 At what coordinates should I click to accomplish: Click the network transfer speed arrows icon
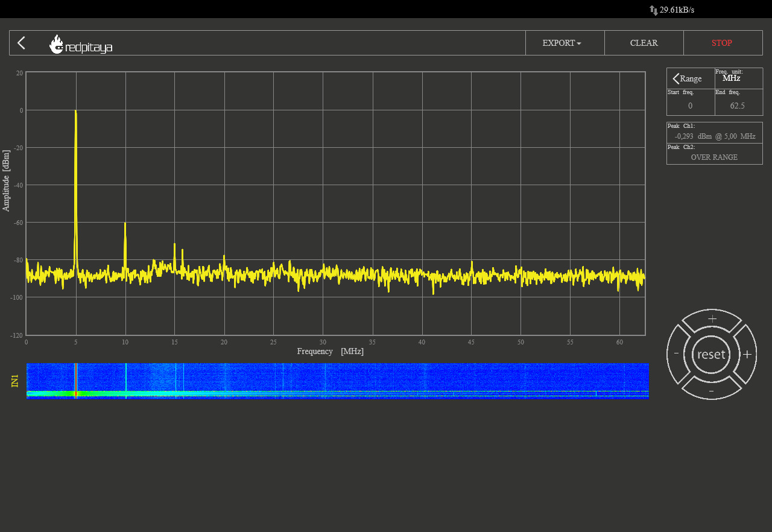coord(653,10)
